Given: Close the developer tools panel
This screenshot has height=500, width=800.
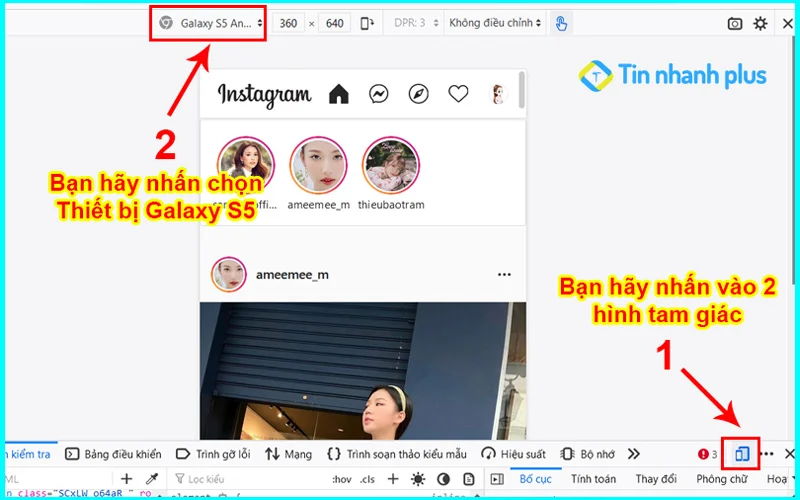Looking at the screenshot, I should click(x=789, y=454).
